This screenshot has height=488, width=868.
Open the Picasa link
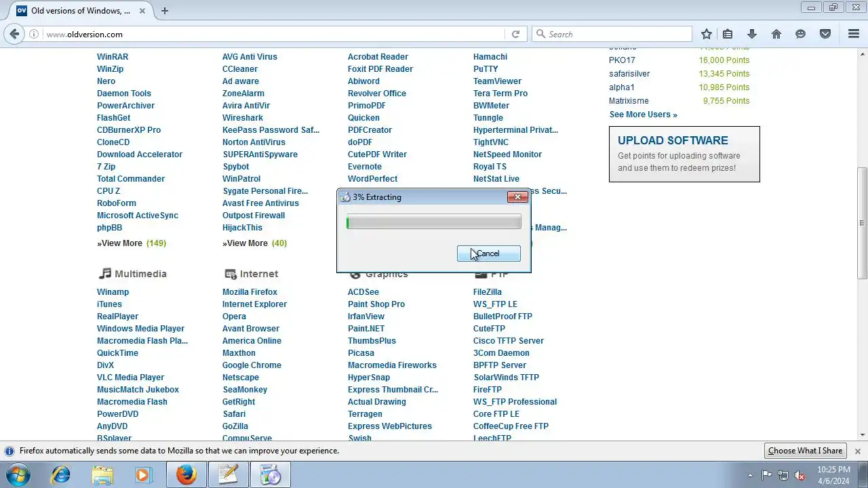[x=361, y=353]
